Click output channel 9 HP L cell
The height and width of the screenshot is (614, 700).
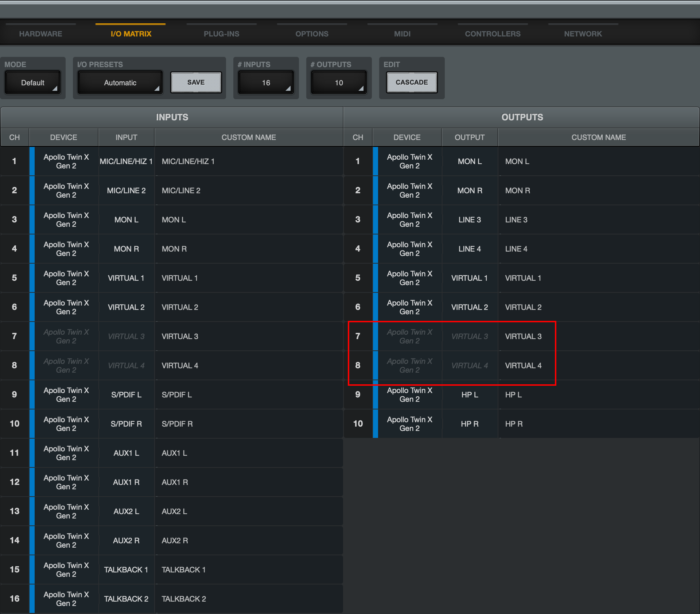tap(470, 395)
